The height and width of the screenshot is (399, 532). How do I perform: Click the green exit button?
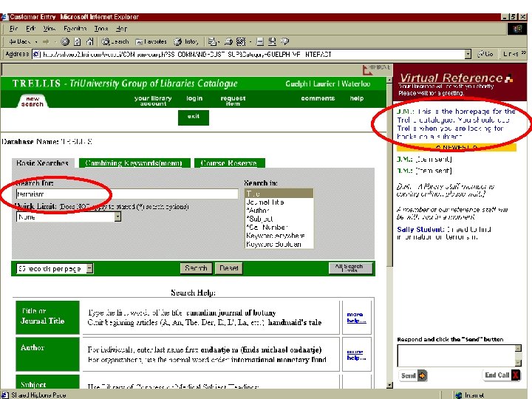point(194,117)
